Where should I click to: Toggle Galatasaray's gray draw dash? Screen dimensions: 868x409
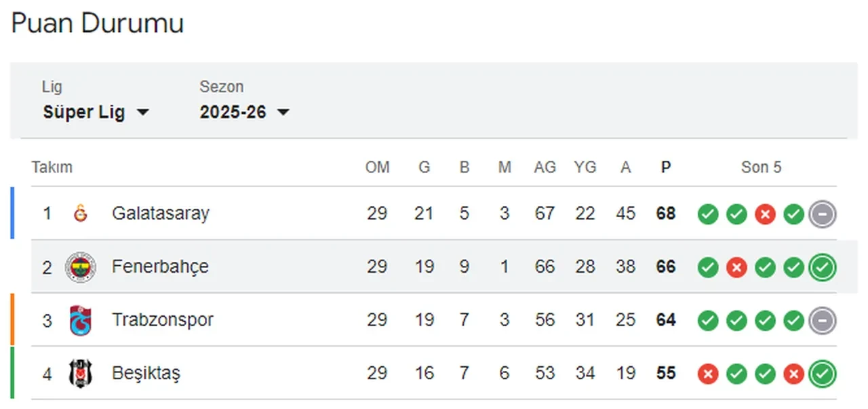click(822, 214)
